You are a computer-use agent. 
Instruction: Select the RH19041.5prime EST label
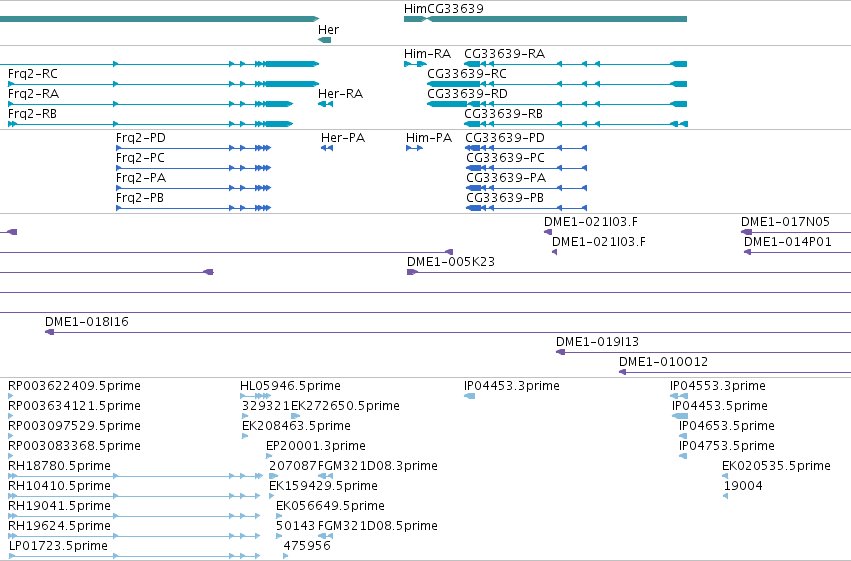59,507
